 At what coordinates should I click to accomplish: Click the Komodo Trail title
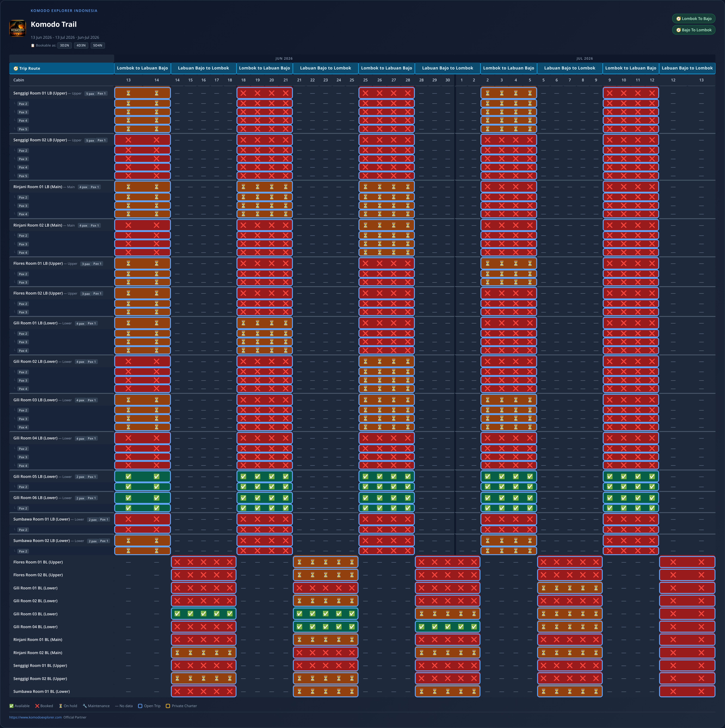54,24
